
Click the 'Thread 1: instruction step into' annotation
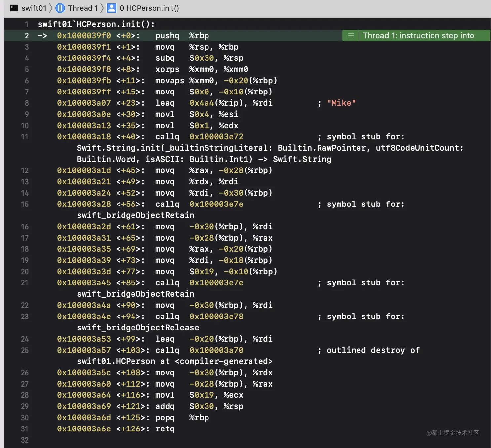tap(419, 35)
